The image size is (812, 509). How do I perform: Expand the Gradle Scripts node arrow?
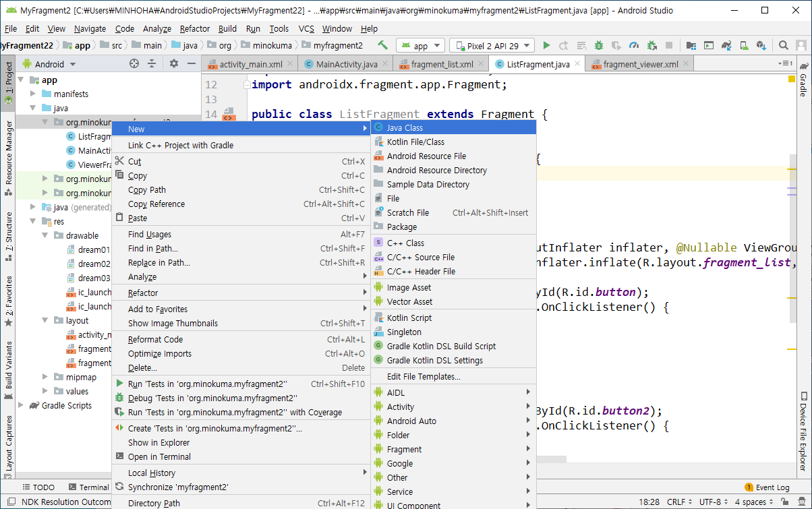tap(22, 406)
